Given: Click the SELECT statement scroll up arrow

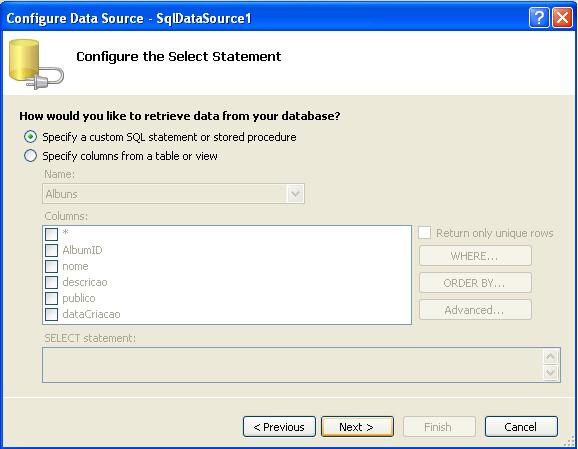Looking at the screenshot, I should coord(551,356).
